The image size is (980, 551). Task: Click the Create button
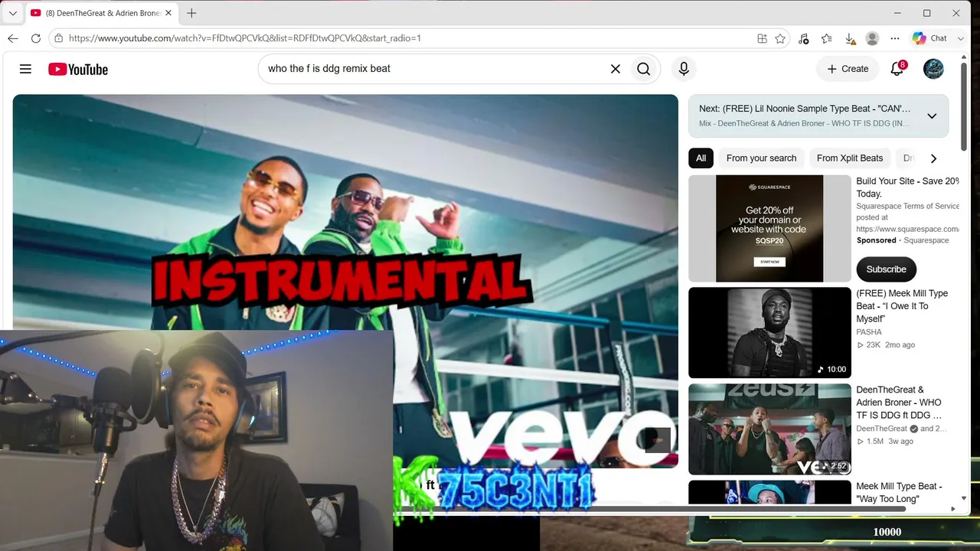tap(848, 69)
